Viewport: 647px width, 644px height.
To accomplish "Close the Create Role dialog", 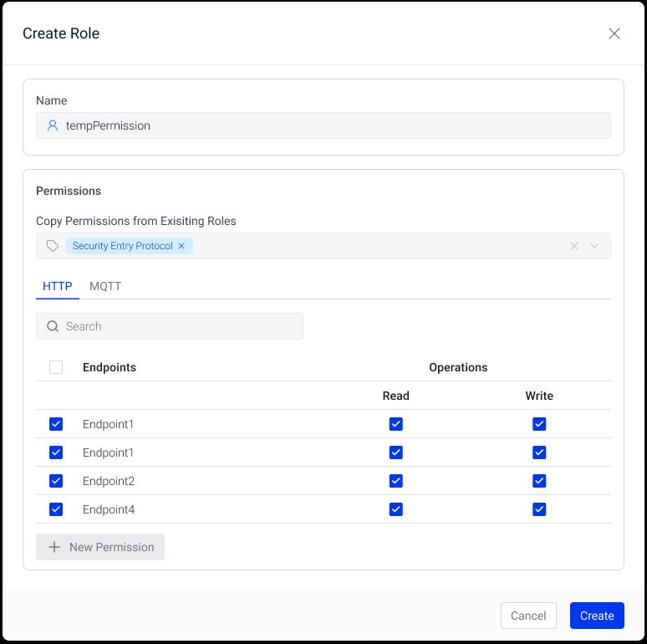I will click(x=614, y=33).
